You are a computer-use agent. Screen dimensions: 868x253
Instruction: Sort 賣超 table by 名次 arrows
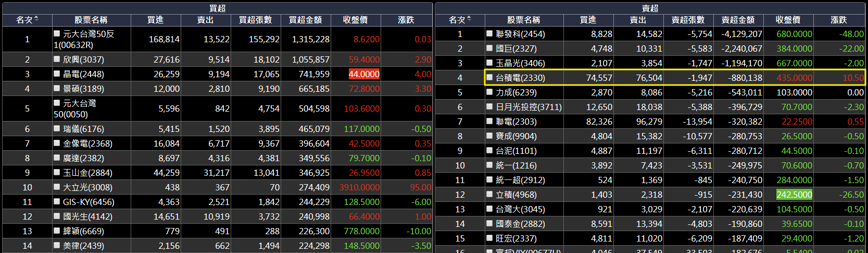(x=469, y=19)
